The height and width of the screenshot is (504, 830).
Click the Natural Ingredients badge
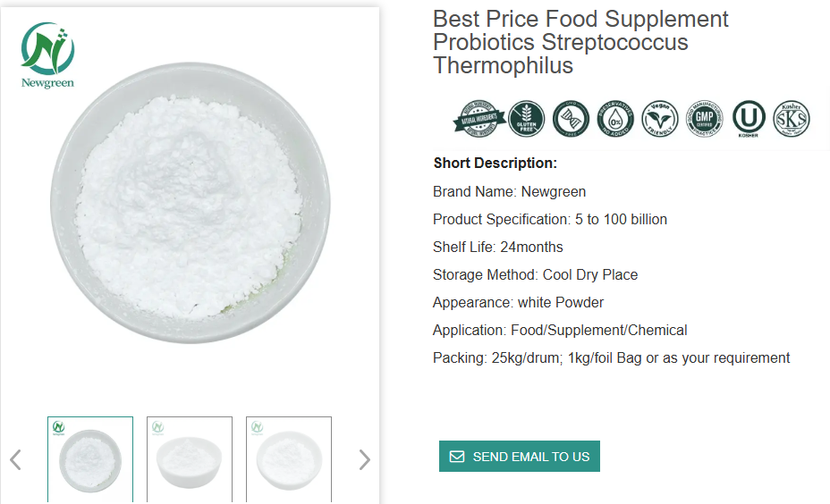480,119
